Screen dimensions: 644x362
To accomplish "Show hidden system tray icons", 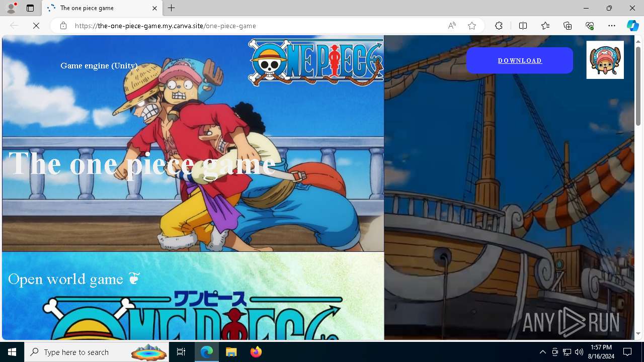I will point(542,352).
